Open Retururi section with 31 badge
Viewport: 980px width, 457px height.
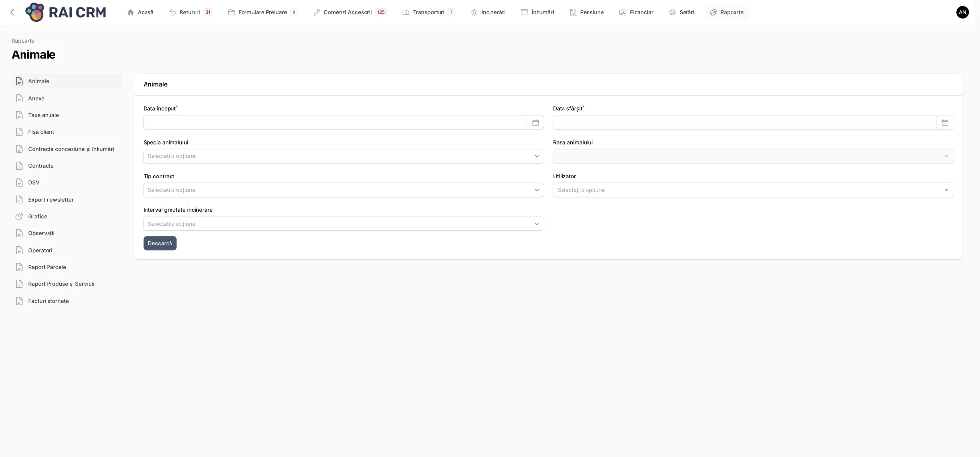coord(190,12)
